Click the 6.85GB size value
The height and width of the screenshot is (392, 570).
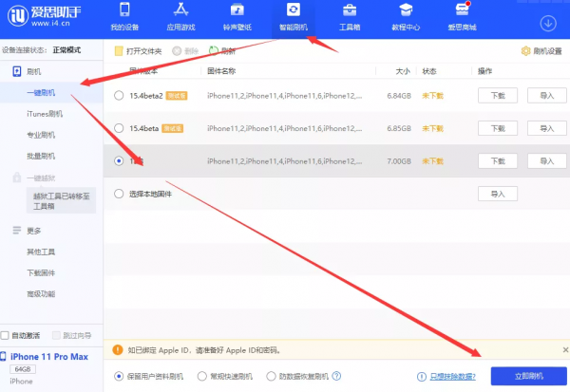coord(399,128)
